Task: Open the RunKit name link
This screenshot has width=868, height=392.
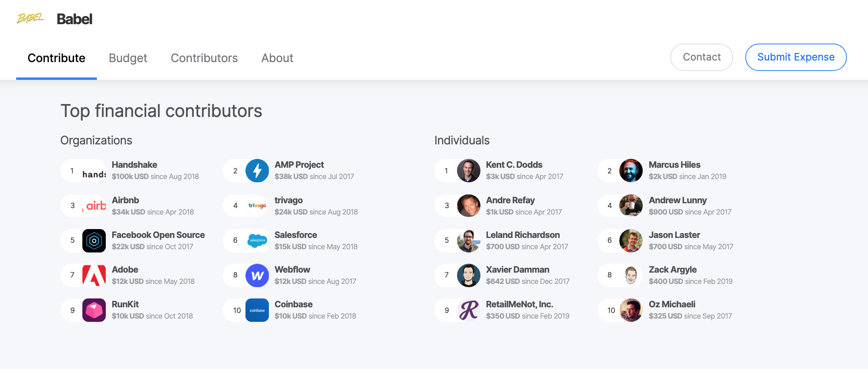Action: click(125, 304)
